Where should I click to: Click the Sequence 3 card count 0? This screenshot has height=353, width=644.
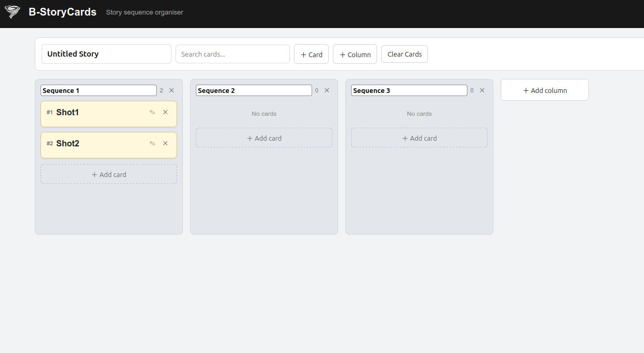click(x=472, y=90)
